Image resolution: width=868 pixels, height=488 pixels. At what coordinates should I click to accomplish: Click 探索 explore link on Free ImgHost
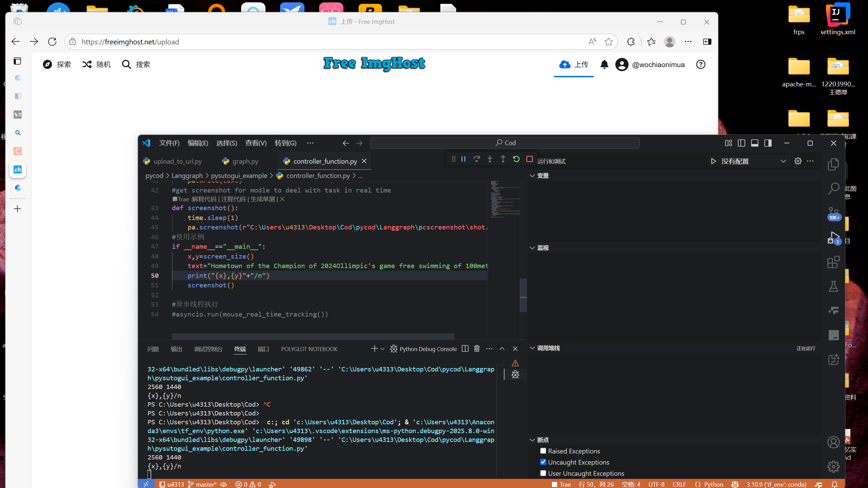(57, 64)
